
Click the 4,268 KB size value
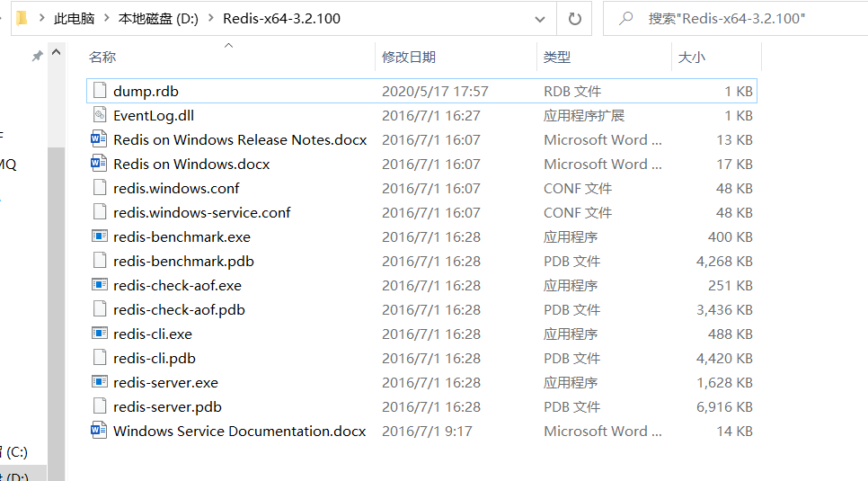coord(724,262)
